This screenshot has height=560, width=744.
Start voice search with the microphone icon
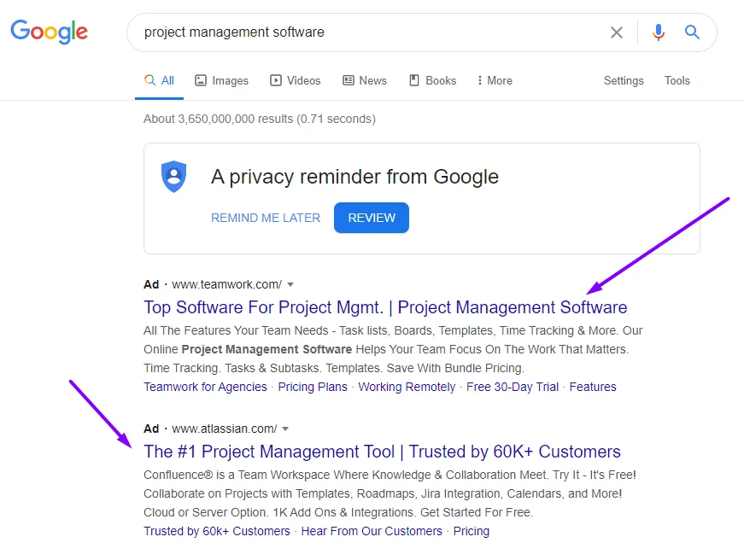pos(658,32)
